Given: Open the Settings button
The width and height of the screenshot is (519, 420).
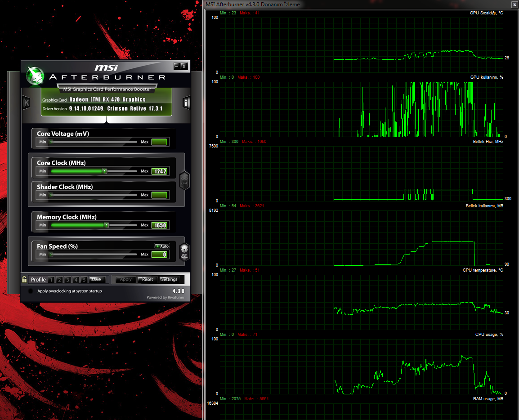Looking at the screenshot, I should (169, 280).
